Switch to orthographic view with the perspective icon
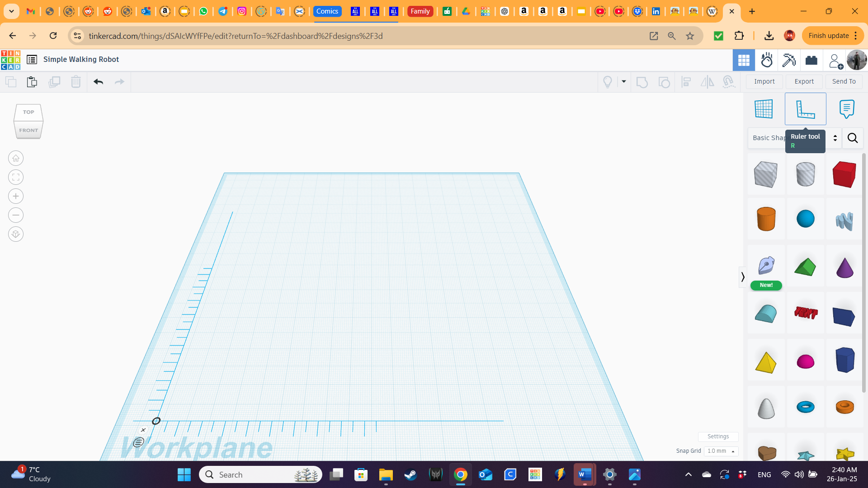 tap(15, 234)
